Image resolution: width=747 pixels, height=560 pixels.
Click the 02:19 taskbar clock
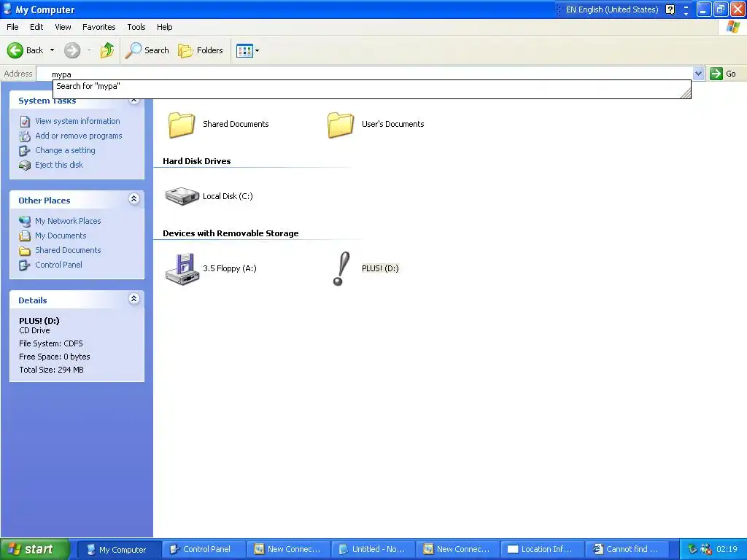tap(727, 549)
